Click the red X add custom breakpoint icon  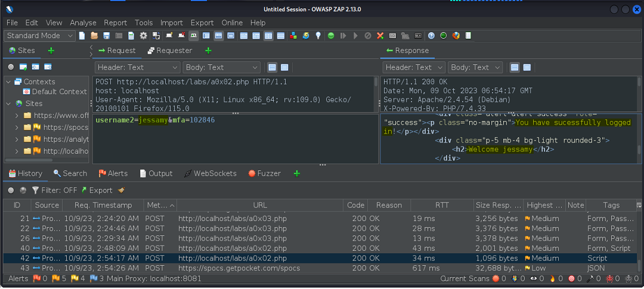pyautogui.click(x=380, y=36)
